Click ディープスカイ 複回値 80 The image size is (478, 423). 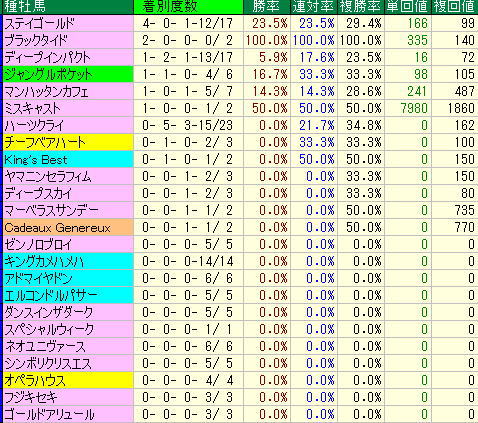(x=468, y=193)
